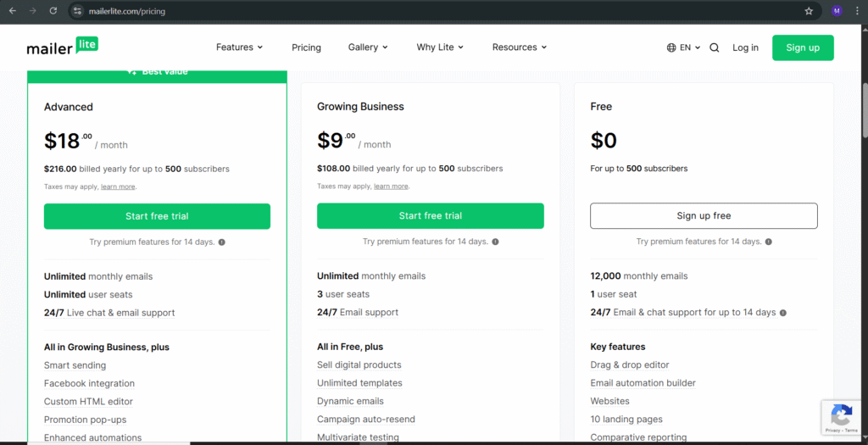The height and width of the screenshot is (445, 868).
Task: Click the Advanced plan title
Action: click(x=69, y=108)
